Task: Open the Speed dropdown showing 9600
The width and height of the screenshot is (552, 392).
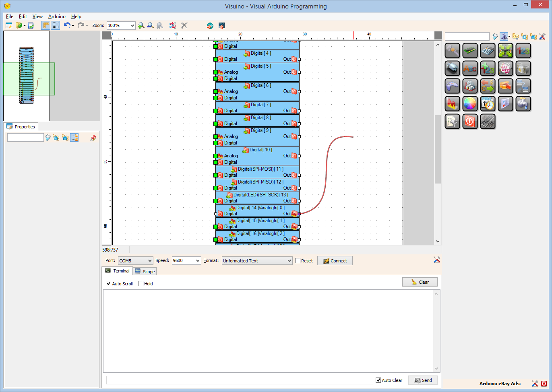Action: pyautogui.click(x=186, y=260)
